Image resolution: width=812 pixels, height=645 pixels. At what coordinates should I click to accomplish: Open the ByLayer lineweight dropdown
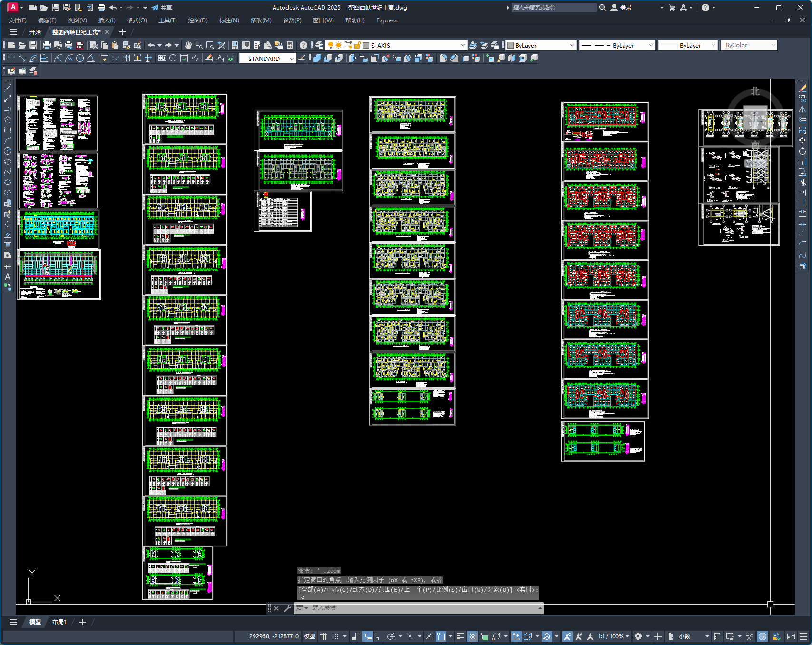pos(713,45)
